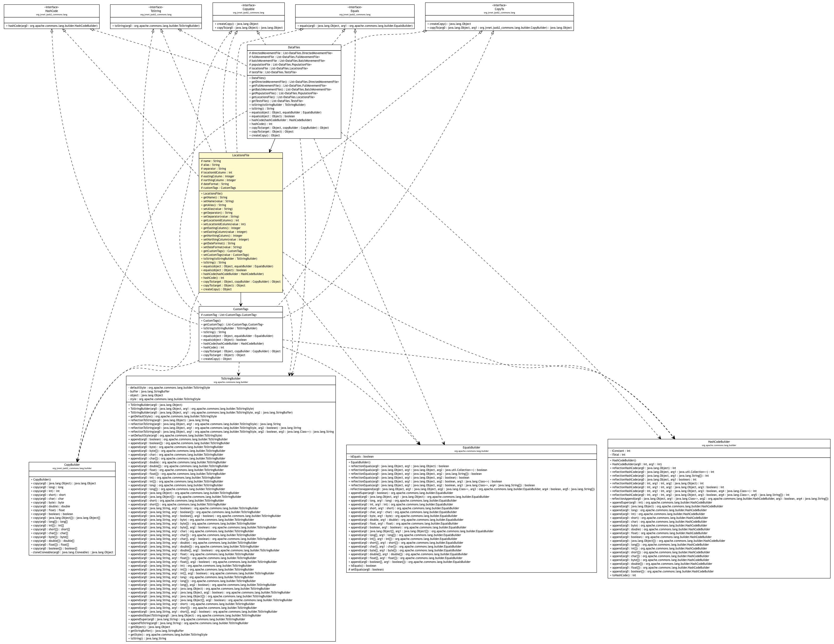Select getDirectedMovementFile() in DataFiles
Screen dimensions: 834x644
tap(294, 82)
